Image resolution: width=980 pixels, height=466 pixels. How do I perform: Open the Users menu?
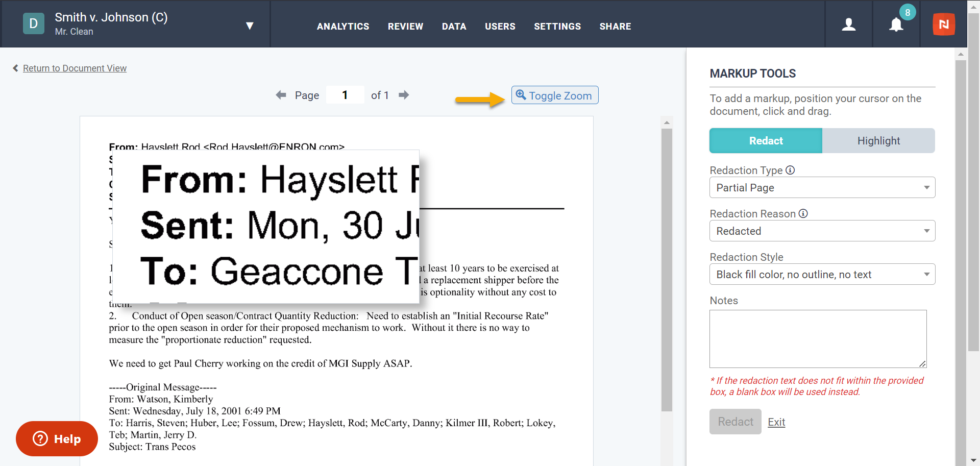pyautogui.click(x=500, y=27)
